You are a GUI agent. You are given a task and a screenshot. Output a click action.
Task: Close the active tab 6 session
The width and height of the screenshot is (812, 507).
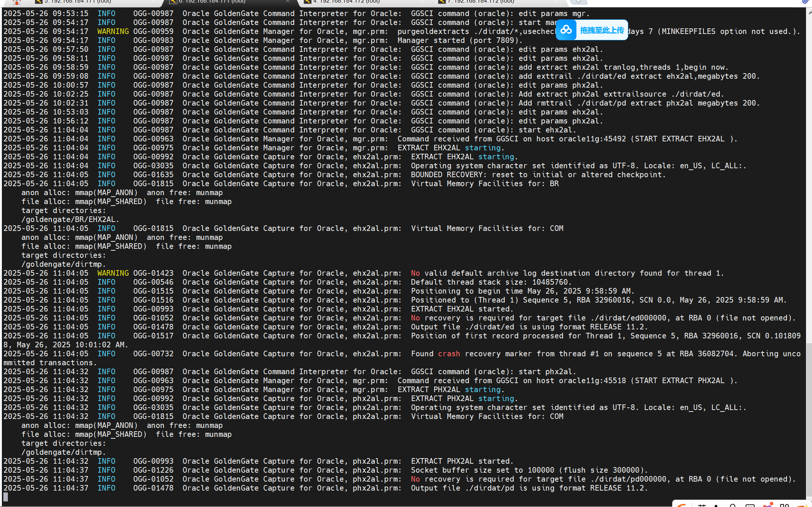click(287, 1)
